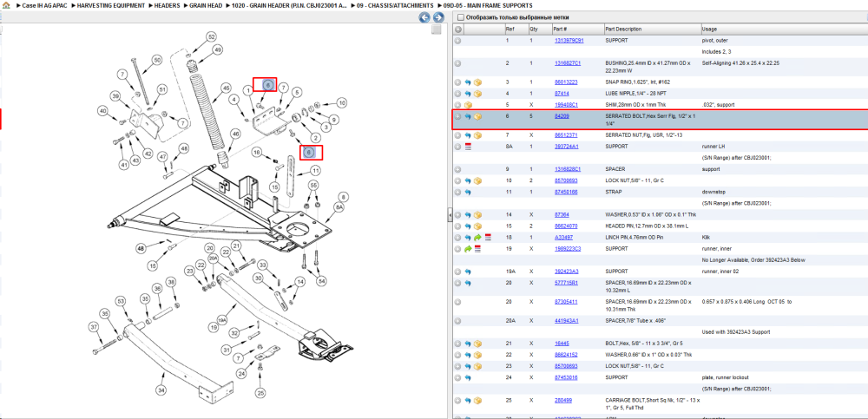This screenshot has height=419, width=868.
Task: Open HARVESTING EQUIPMENT breadcrumb
Action: tap(111, 5)
